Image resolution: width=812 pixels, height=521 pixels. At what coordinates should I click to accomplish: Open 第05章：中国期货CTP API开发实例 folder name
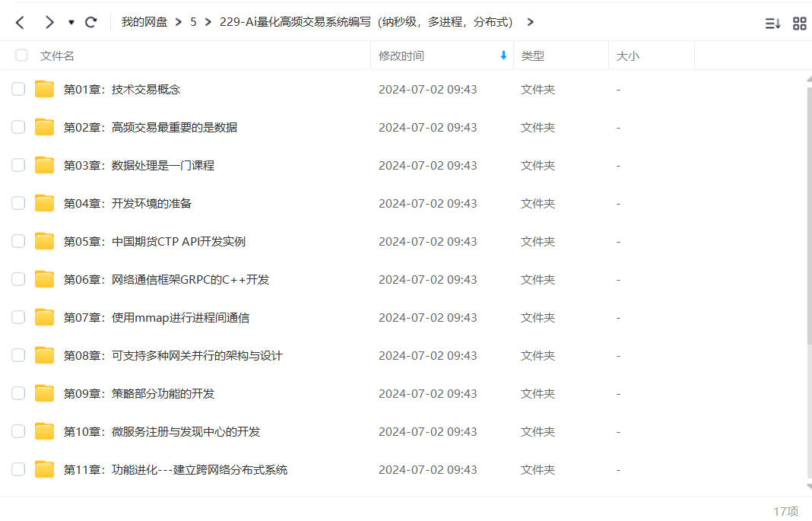click(154, 242)
